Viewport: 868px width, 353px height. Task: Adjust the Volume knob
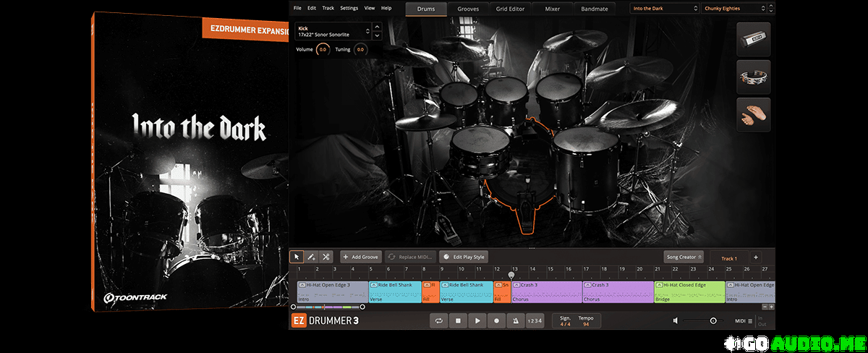pyautogui.click(x=323, y=50)
